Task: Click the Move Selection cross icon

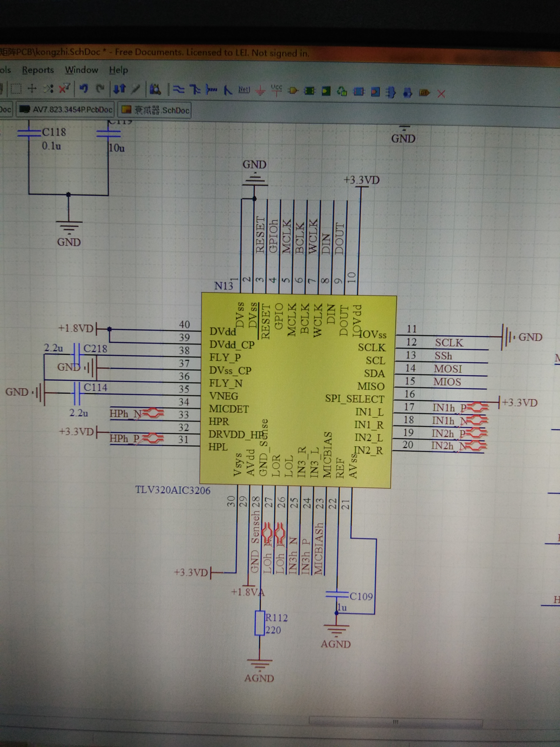Action: pyautogui.click(x=32, y=89)
